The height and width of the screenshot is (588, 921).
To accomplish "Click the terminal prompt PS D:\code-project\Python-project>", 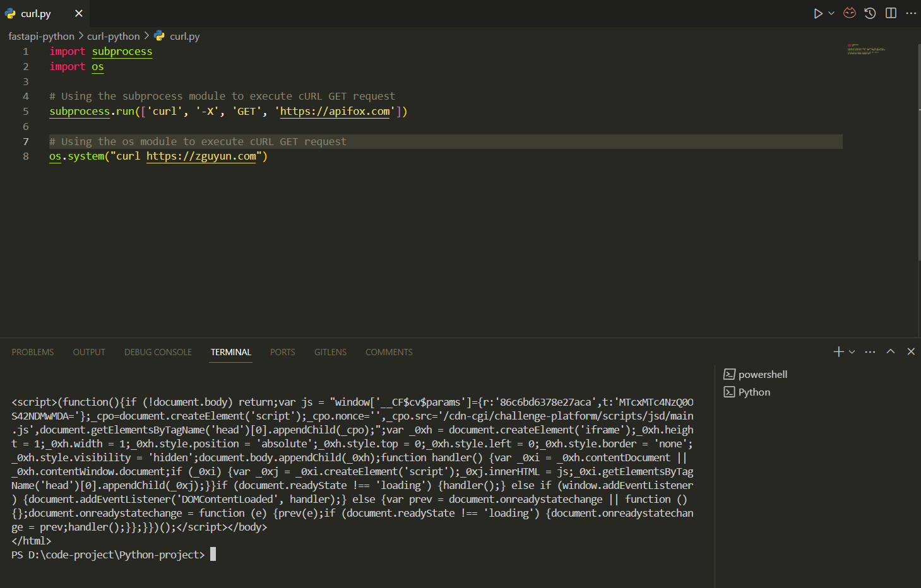I will point(108,555).
